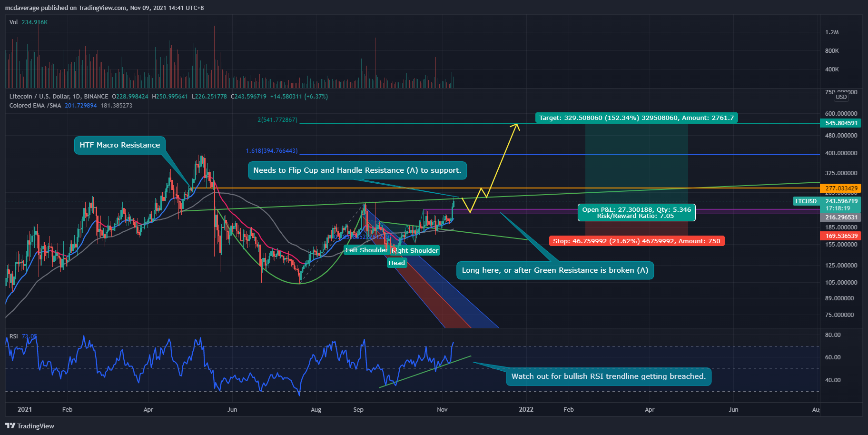The height and width of the screenshot is (435, 868).
Task: Click the red 169.536539 price label
Action: [841, 236]
